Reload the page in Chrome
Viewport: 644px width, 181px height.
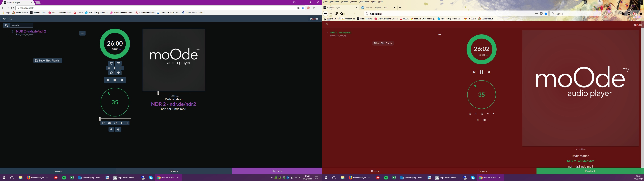click(x=12, y=8)
